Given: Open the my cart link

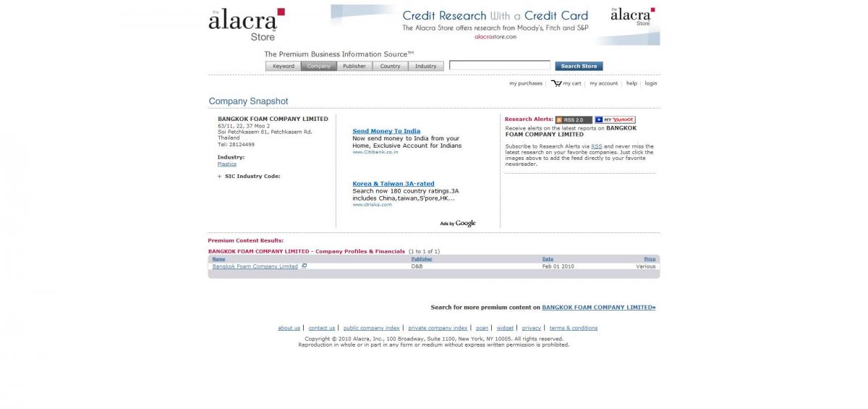Looking at the screenshot, I should (x=572, y=83).
